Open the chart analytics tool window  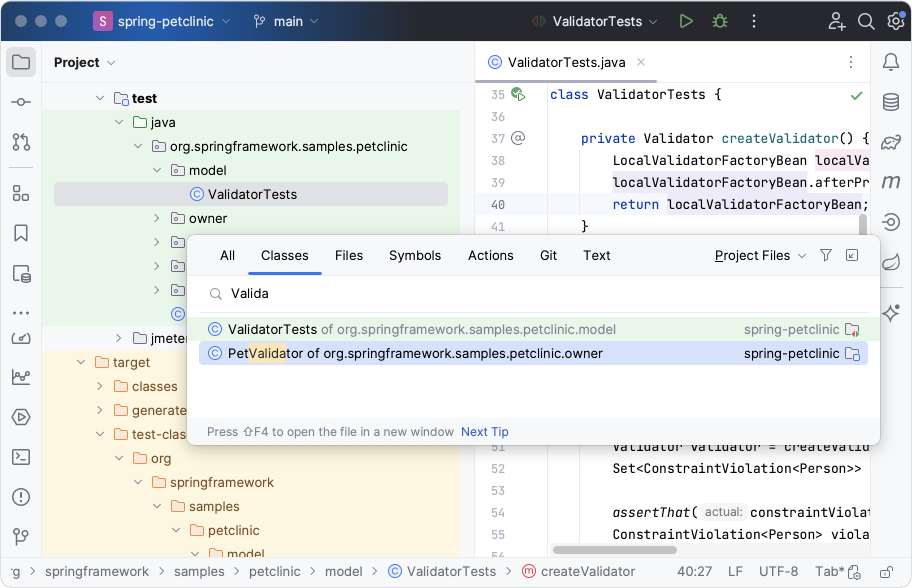coord(21,376)
